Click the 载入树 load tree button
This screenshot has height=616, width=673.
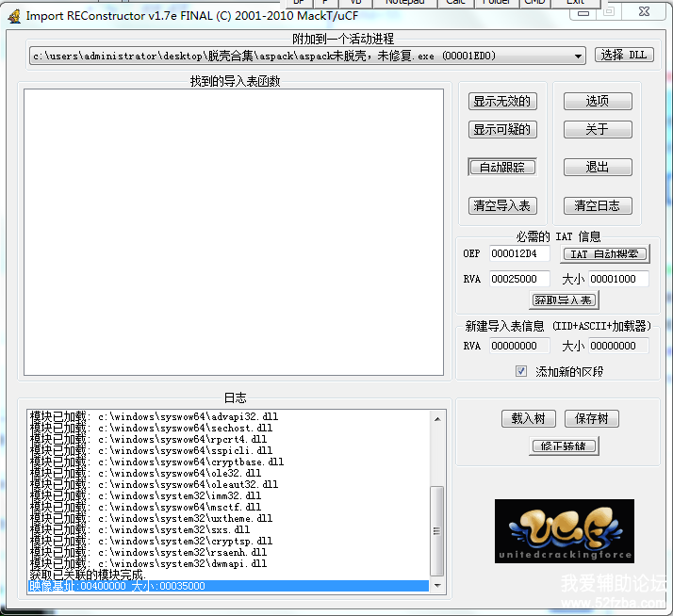528,419
